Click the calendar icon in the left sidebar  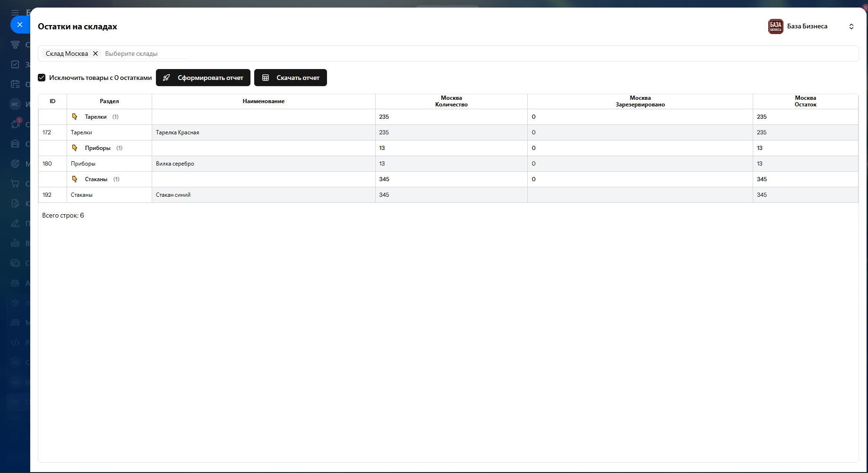pyautogui.click(x=15, y=84)
